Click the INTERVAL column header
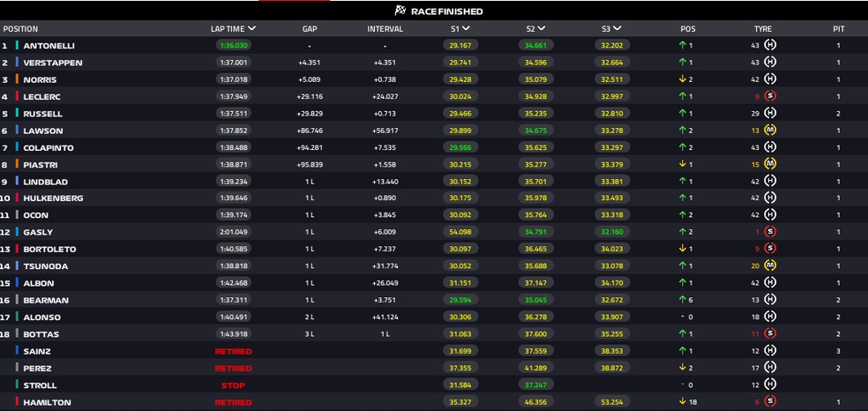 coord(385,29)
